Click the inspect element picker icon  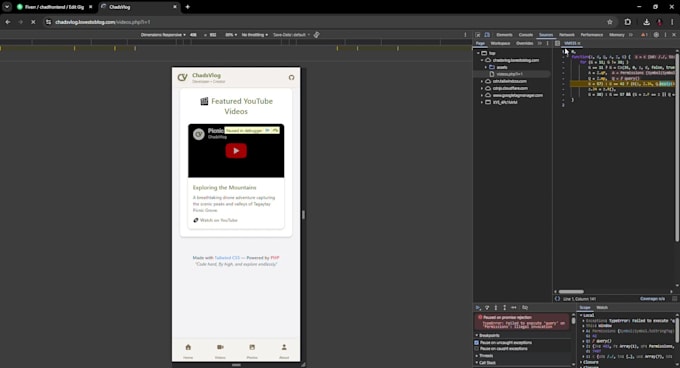[477, 35]
